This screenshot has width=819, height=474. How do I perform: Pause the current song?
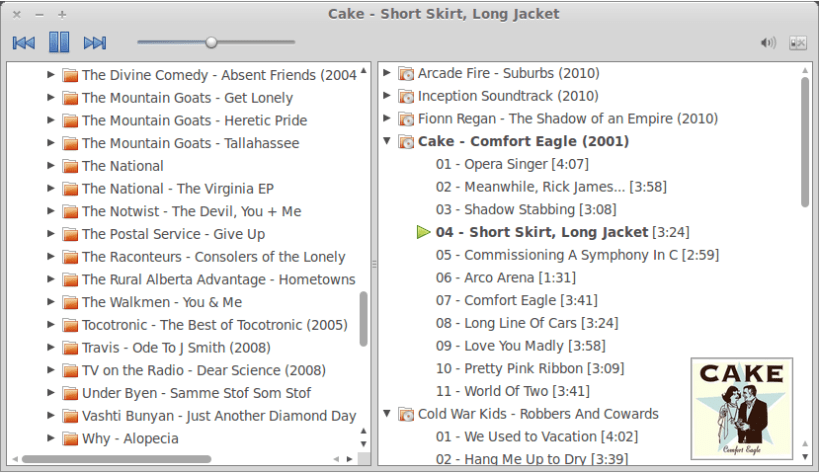[59, 42]
